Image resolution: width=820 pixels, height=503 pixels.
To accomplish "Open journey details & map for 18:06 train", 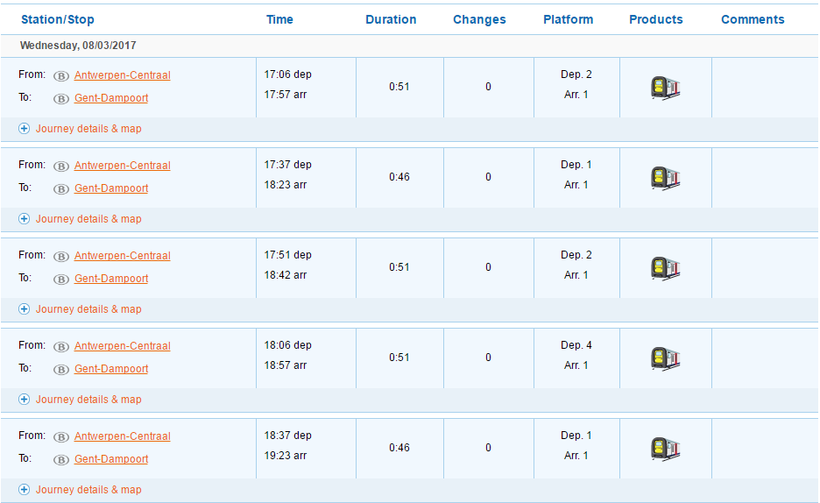I will tap(88, 399).
